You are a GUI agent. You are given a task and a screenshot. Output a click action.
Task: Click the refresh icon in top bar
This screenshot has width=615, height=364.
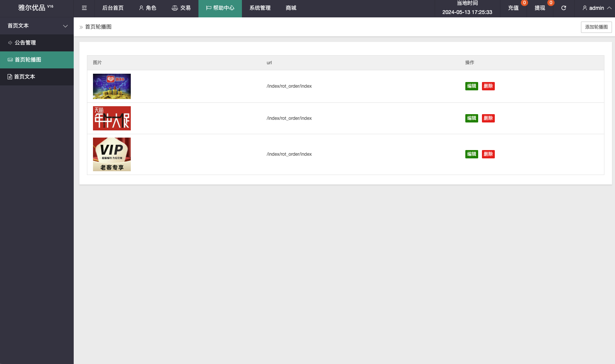click(x=564, y=8)
